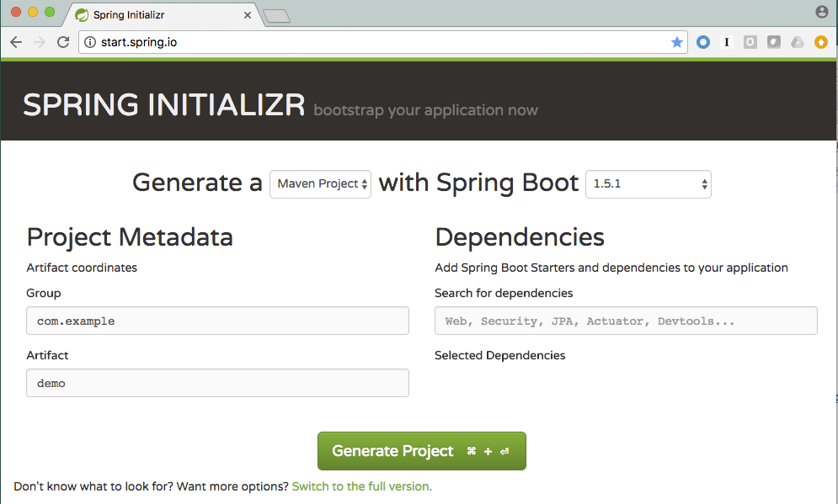838x504 pixels.
Task: Click the Generate Project button
Action: pyautogui.click(x=422, y=451)
